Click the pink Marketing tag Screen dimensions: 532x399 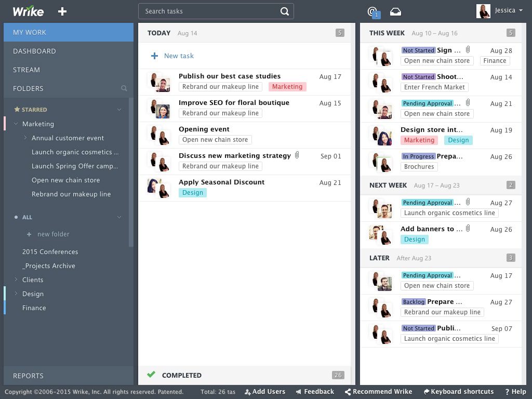[x=287, y=87]
